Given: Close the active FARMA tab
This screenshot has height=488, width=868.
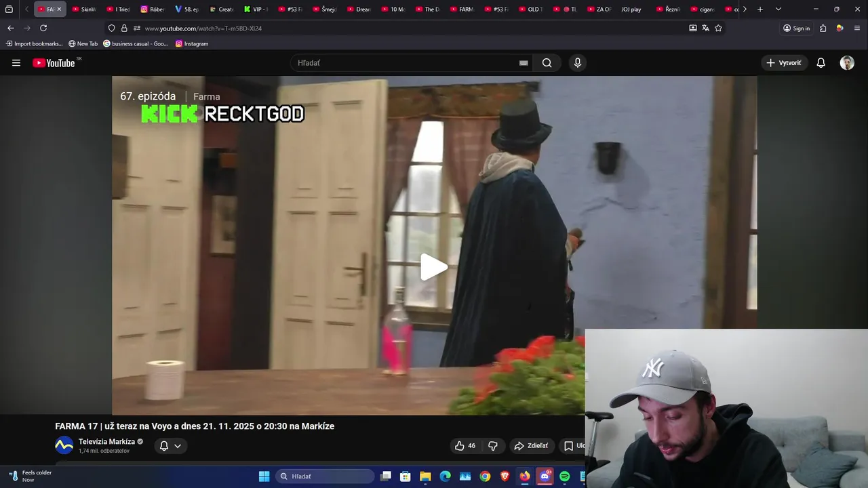Looking at the screenshot, I should [x=59, y=9].
